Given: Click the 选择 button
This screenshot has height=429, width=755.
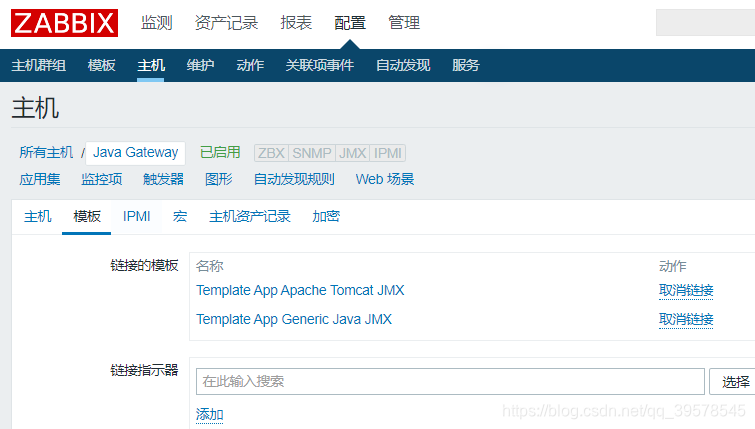Looking at the screenshot, I should [x=734, y=381].
